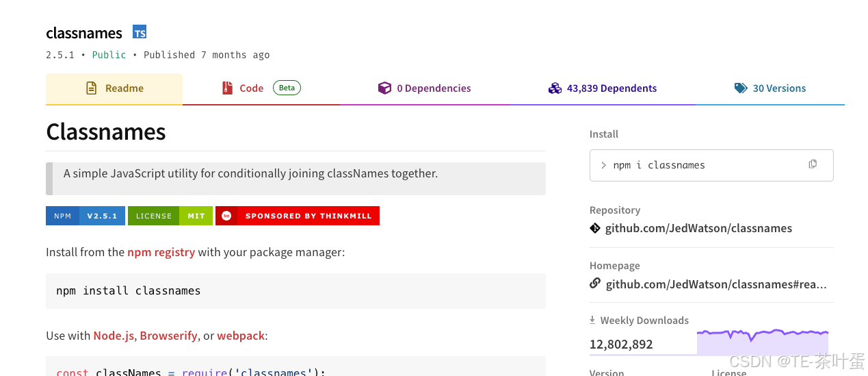Click the Public visibility label

pyautogui.click(x=109, y=55)
